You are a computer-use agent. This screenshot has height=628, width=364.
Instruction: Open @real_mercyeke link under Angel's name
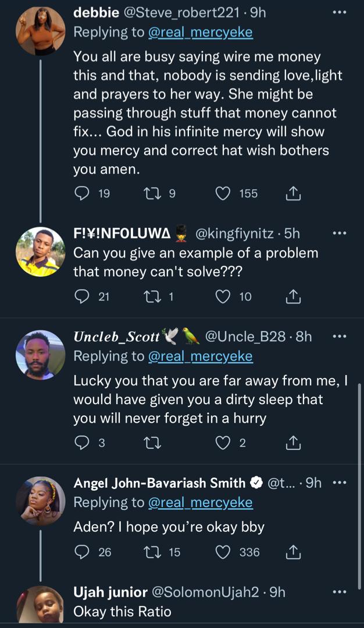201,502
